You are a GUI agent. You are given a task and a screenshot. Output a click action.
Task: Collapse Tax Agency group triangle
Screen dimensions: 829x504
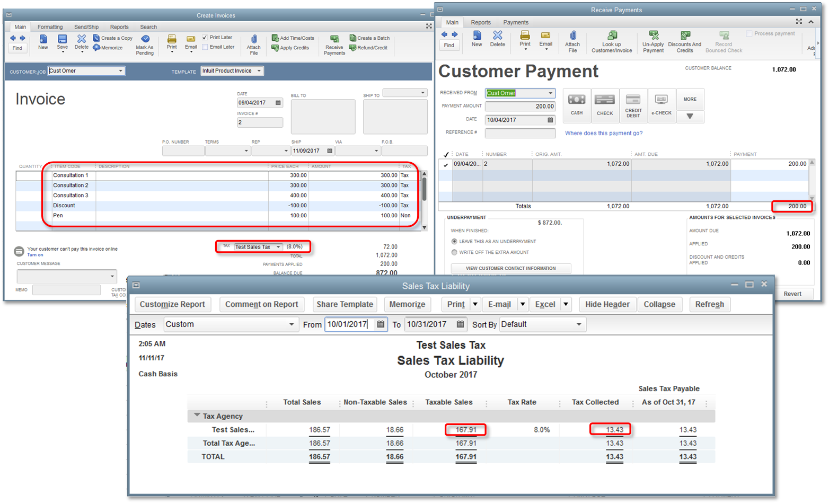click(x=197, y=415)
